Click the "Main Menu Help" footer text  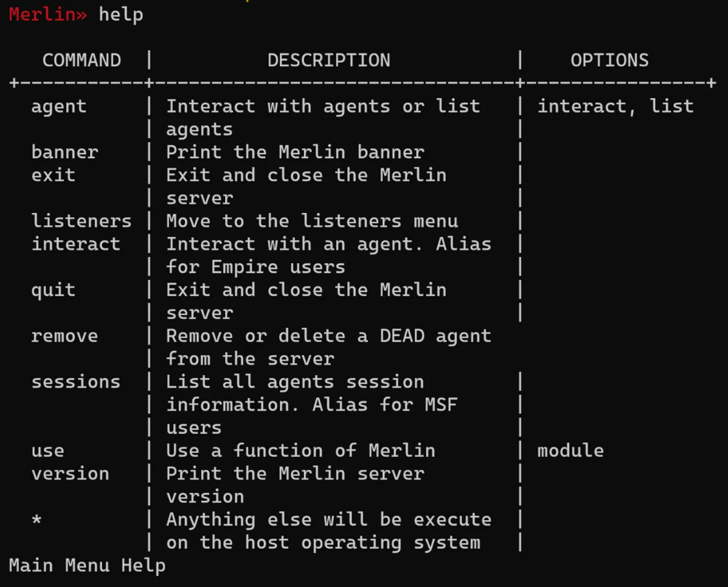click(87, 566)
